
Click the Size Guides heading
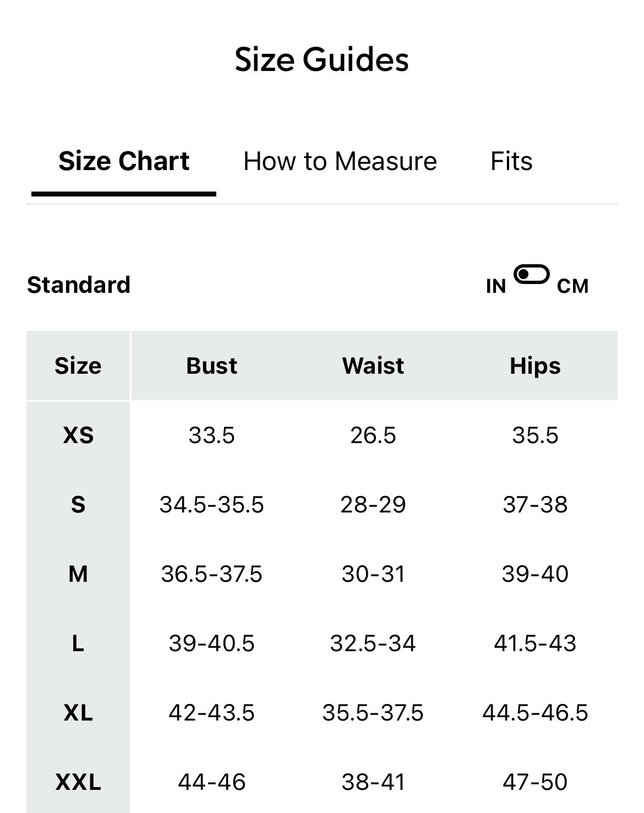(322, 59)
